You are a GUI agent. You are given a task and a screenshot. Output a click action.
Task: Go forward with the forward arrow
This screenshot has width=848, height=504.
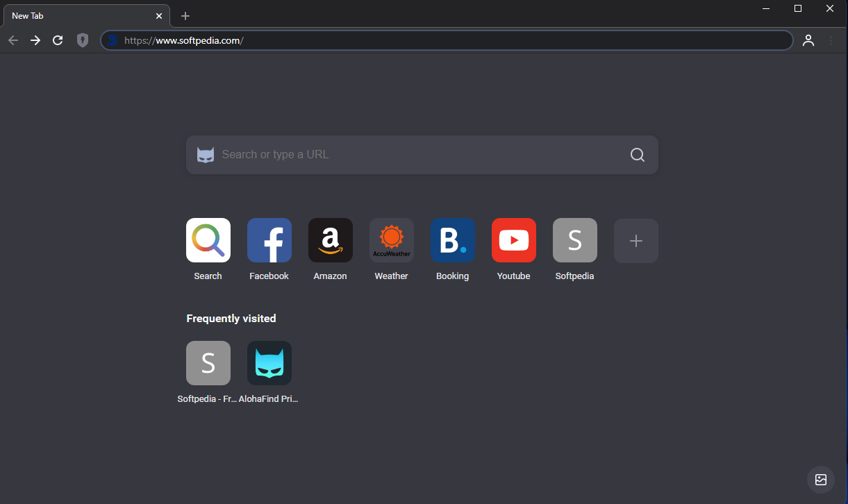tap(35, 40)
